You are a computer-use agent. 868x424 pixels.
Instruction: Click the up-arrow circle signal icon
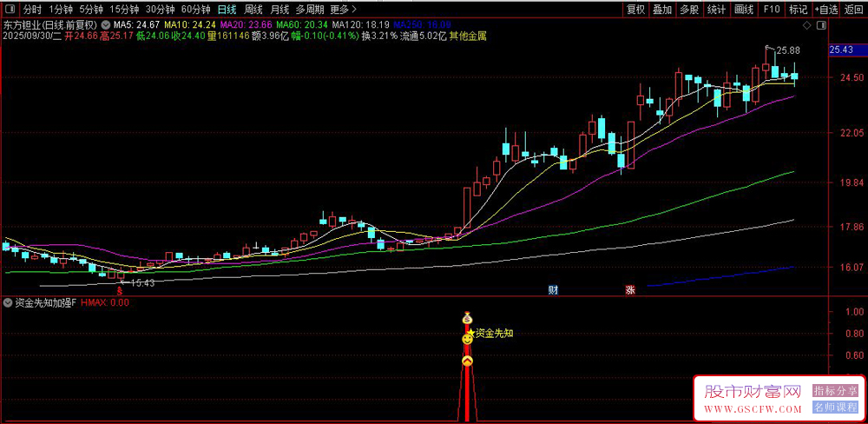coord(467,361)
